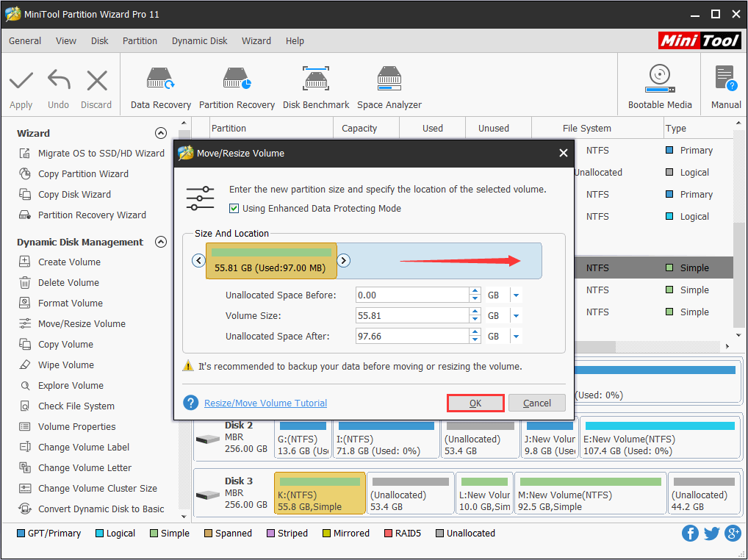Select Explore Volume in sidebar
Viewport: 748px width, 560px height.
coord(61,385)
